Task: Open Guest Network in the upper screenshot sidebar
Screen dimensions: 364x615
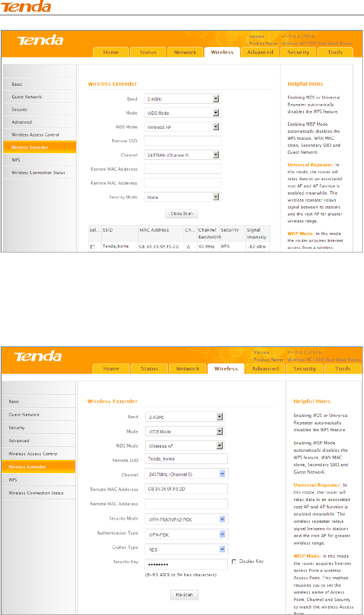Action: tap(40, 97)
